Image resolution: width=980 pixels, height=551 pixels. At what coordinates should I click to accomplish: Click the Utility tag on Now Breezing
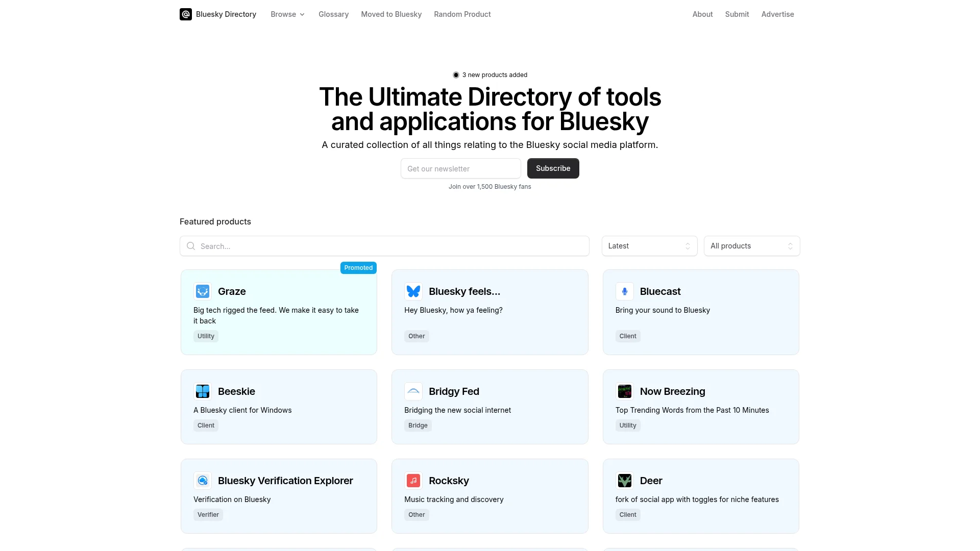click(628, 425)
